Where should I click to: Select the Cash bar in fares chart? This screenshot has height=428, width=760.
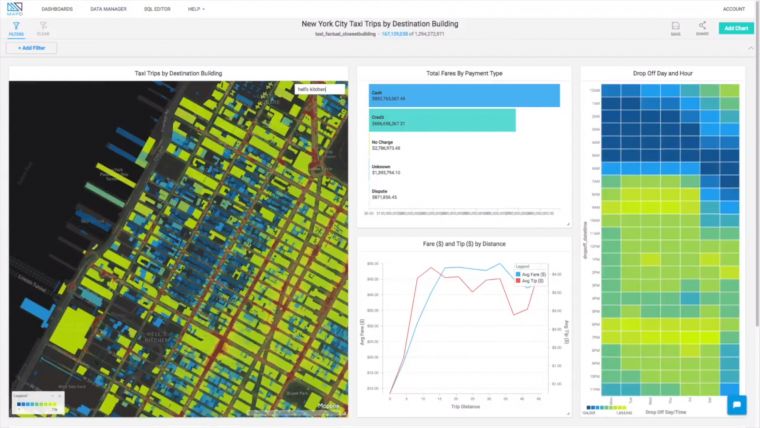coord(464,95)
